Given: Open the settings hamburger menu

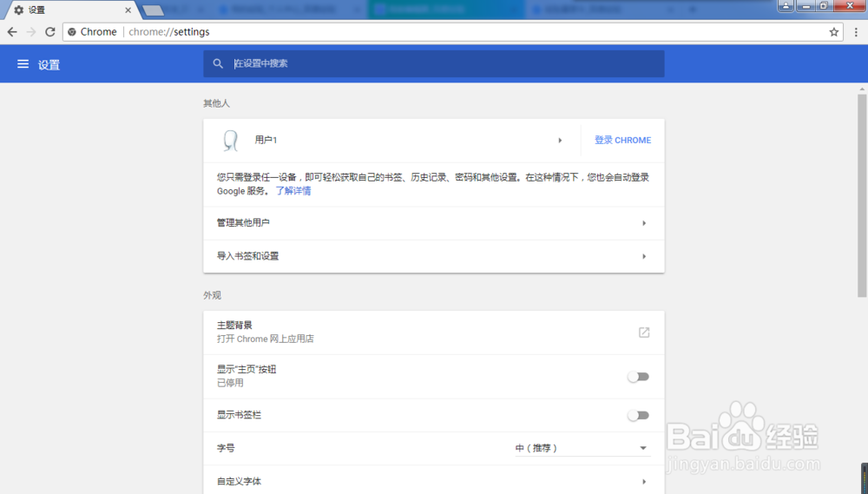Looking at the screenshot, I should [23, 64].
